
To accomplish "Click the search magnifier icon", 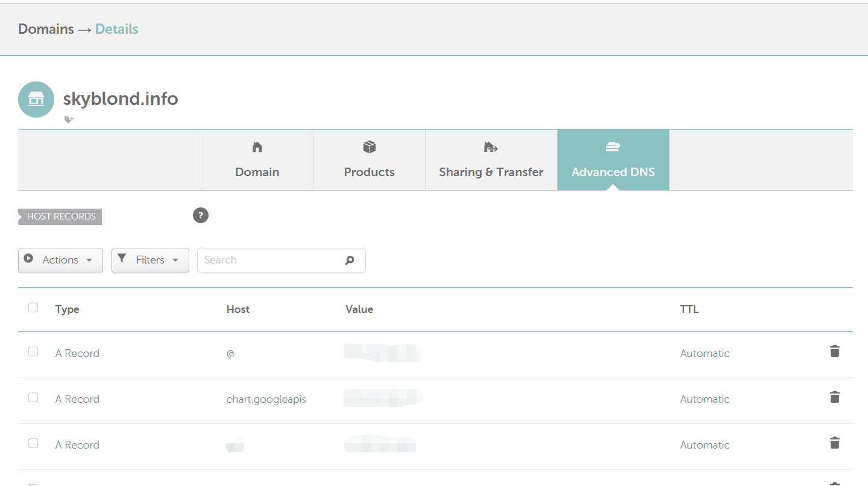I will (x=350, y=260).
